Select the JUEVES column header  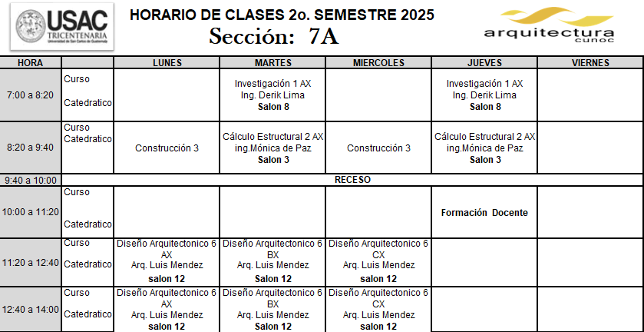point(484,62)
